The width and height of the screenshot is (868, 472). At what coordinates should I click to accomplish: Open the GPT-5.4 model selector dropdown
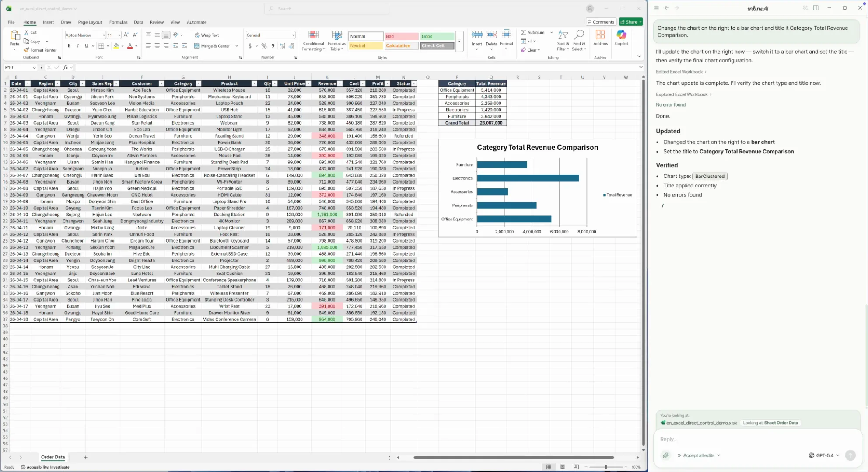[824, 455]
